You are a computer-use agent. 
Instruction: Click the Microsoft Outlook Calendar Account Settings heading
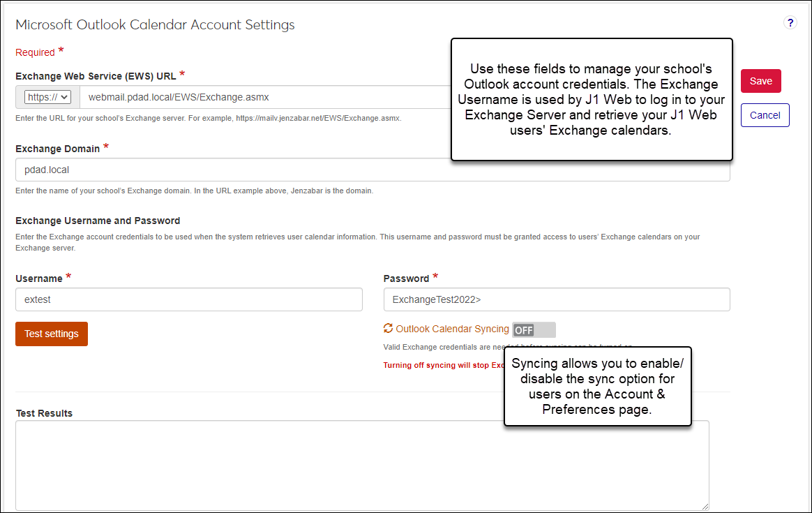(155, 25)
